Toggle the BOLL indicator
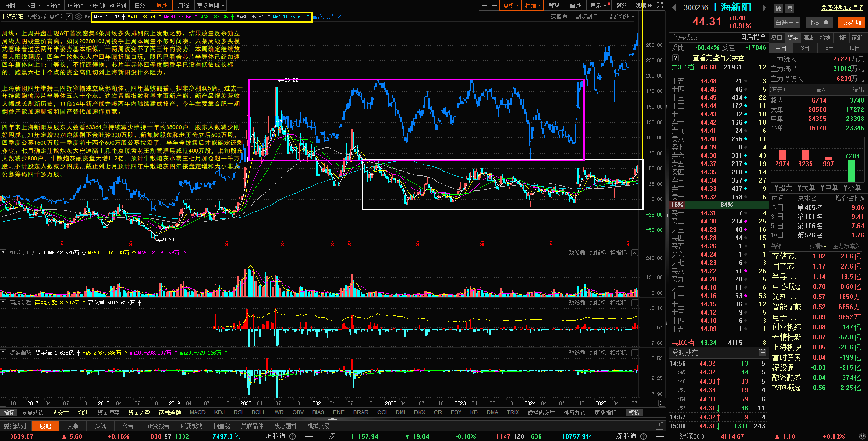 pos(259,412)
